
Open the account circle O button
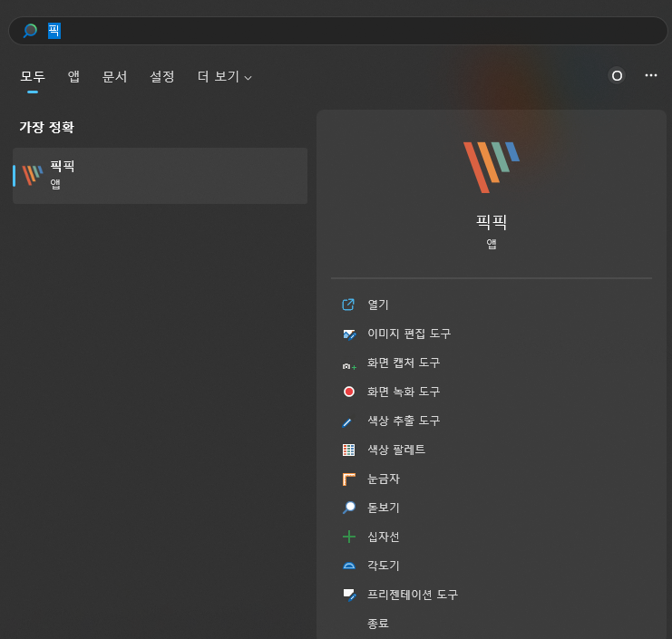click(617, 76)
